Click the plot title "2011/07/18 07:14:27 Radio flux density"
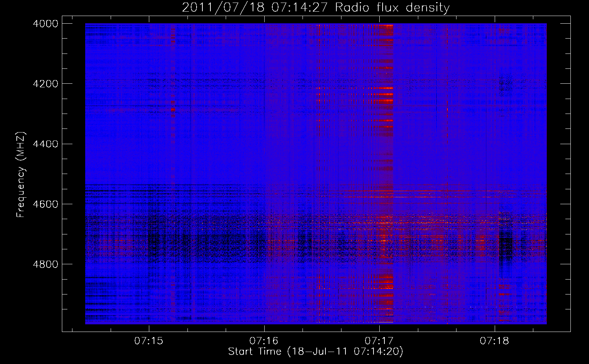The height and width of the screenshot is (364, 589). pos(316,7)
